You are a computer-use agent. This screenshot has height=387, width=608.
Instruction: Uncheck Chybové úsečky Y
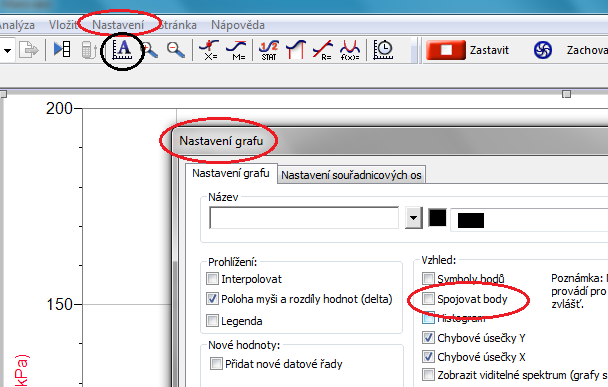(x=428, y=337)
